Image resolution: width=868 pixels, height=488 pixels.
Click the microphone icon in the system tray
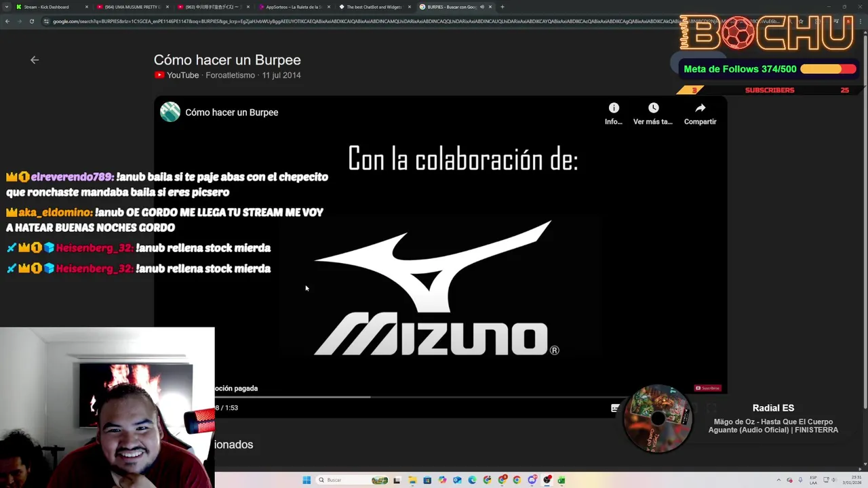[x=800, y=480]
